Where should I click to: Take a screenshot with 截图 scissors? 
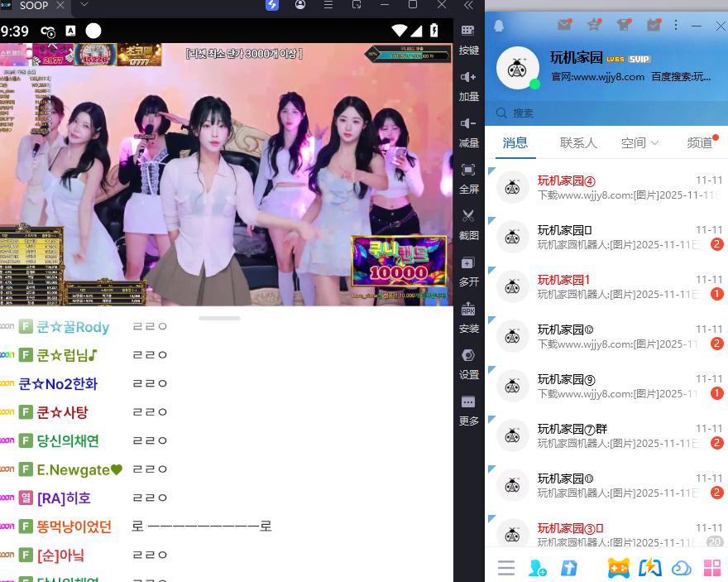pyautogui.click(x=468, y=223)
